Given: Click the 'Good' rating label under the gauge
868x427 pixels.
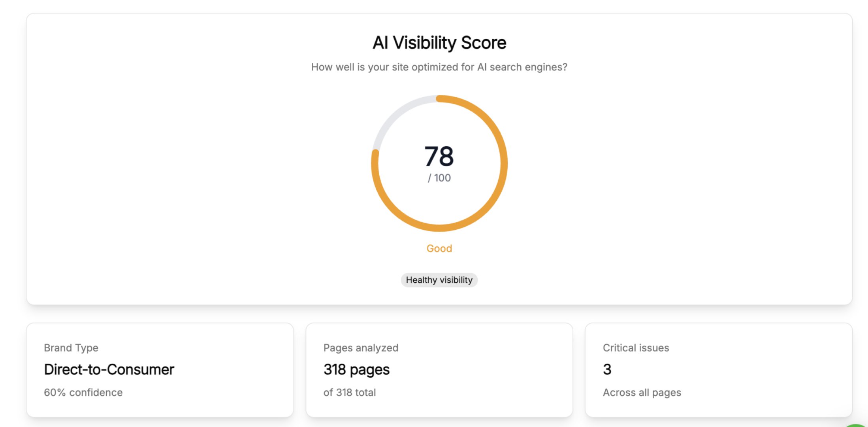Looking at the screenshot, I should click(x=439, y=248).
